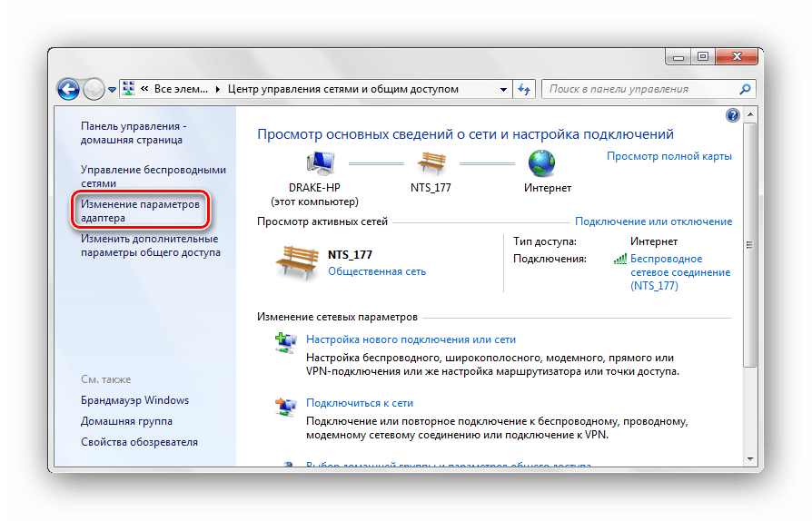The width and height of the screenshot is (812, 521).
Task: Click 'Общественная сеть' network type link
Action: 376,271
